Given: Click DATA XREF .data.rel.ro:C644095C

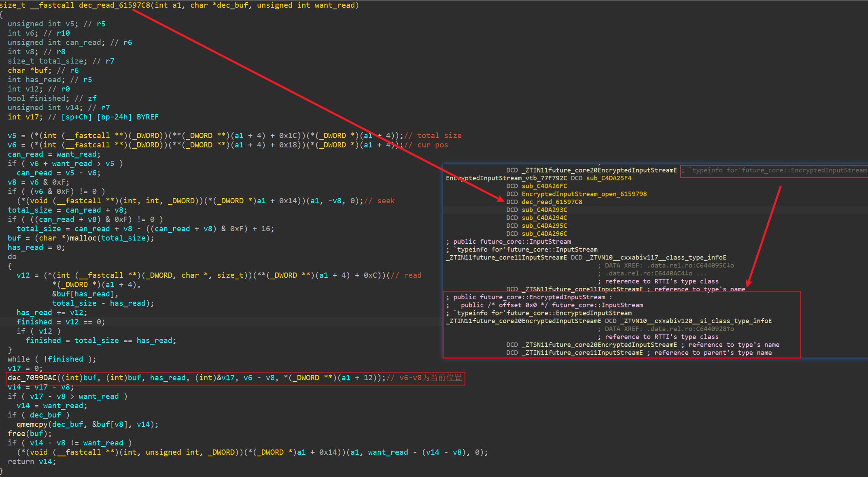Looking at the screenshot, I should [x=666, y=266].
